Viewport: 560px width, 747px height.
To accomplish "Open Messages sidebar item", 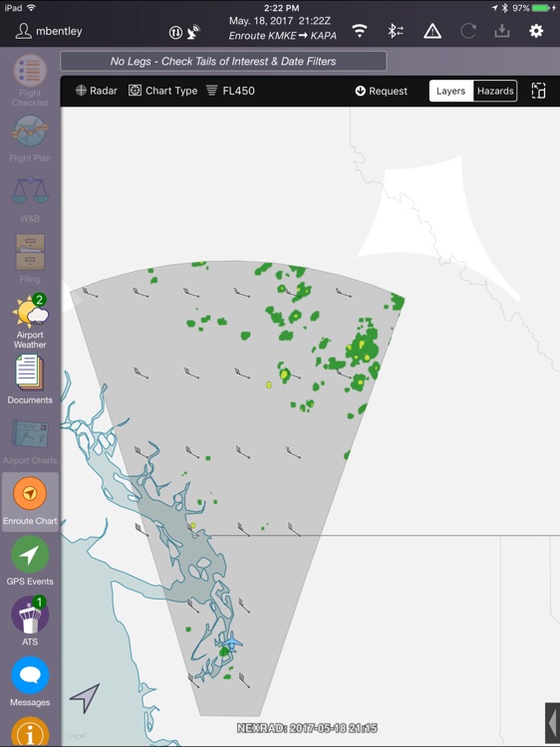I will [x=30, y=681].
